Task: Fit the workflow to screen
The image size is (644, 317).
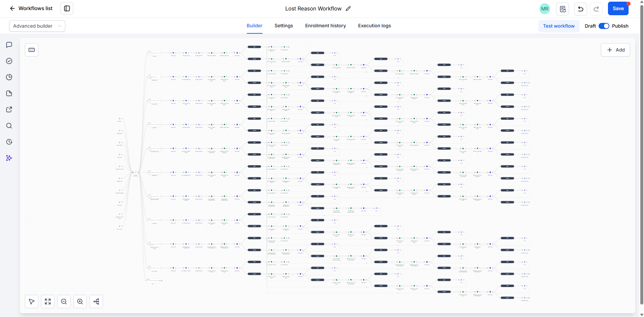Action: tap(48, 302)
